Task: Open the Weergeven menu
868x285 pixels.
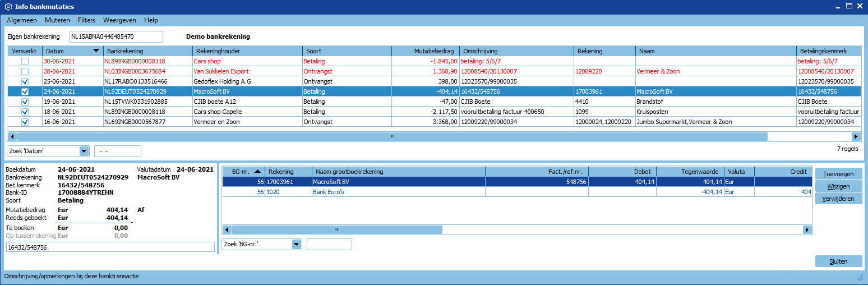Action: pyautogui.click(x=119, y=20)
